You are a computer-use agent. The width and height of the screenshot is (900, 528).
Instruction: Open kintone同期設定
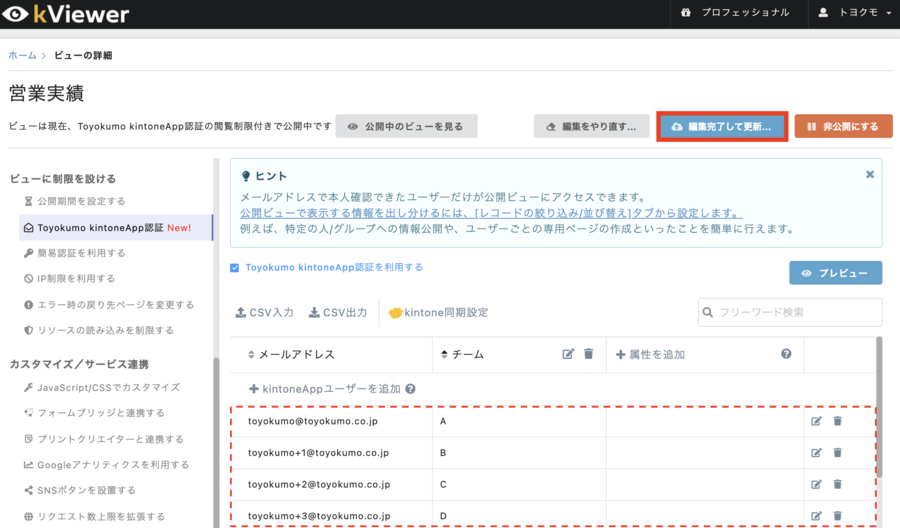tap(439, 313)
